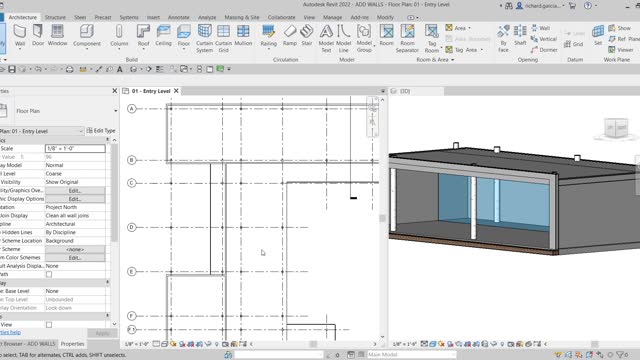Toggle the Crop View checkbox
The height and width of the screenshot is (360, 640).
point(49,324)
